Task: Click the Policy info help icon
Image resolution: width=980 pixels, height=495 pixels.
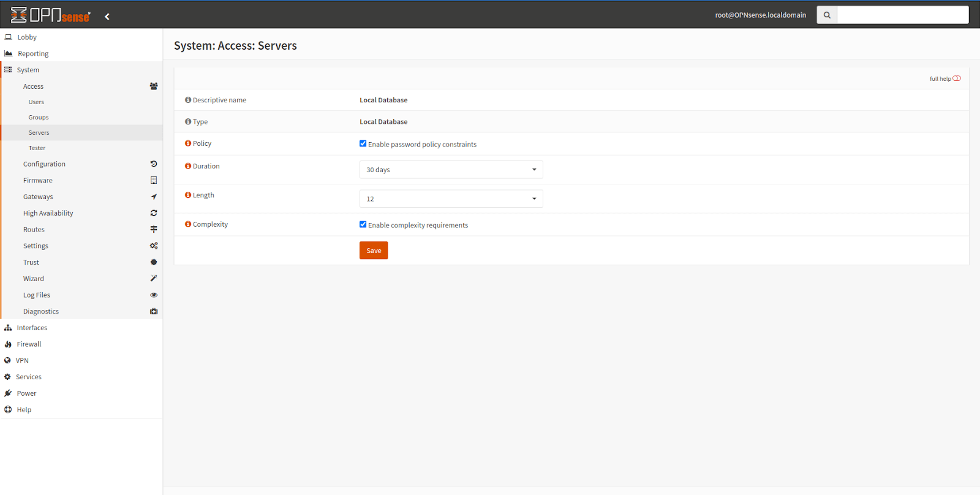Action: [x=188, y=143]
